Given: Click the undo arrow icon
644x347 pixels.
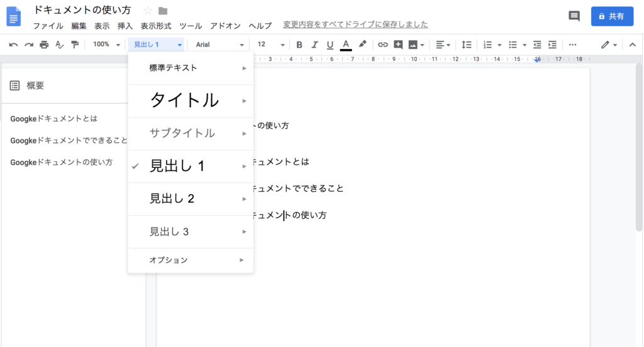Looking at the screenshot, I should pyautogui.click(x=13, y=45).
